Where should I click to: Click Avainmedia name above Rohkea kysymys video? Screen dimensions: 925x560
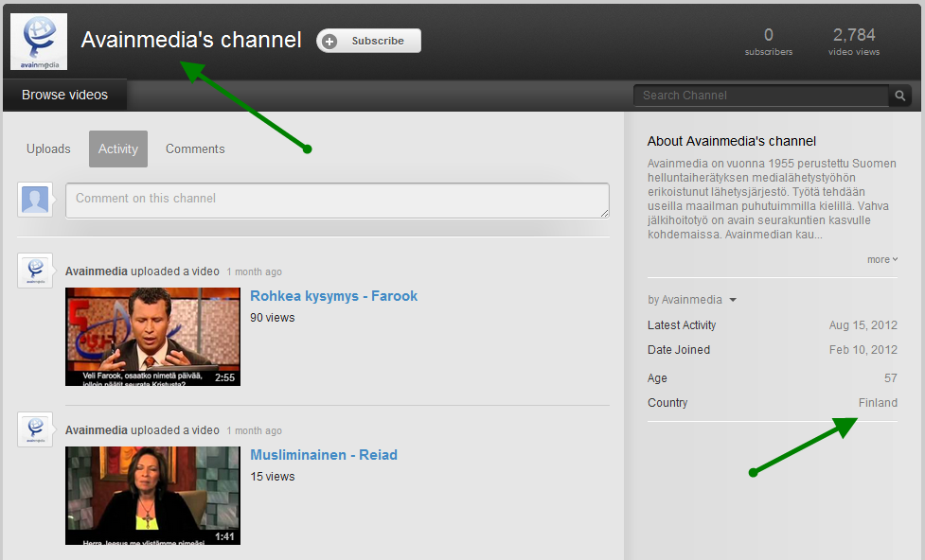tap(97, 271)
